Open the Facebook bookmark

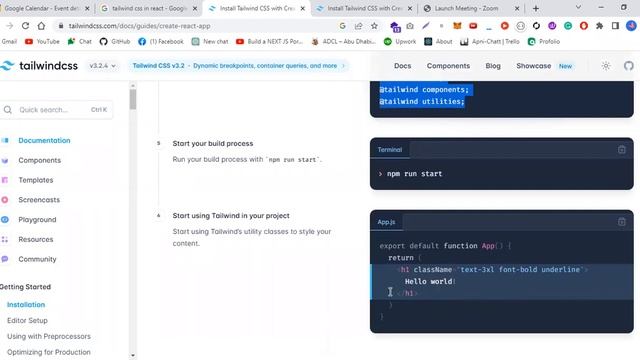point(161,42)
